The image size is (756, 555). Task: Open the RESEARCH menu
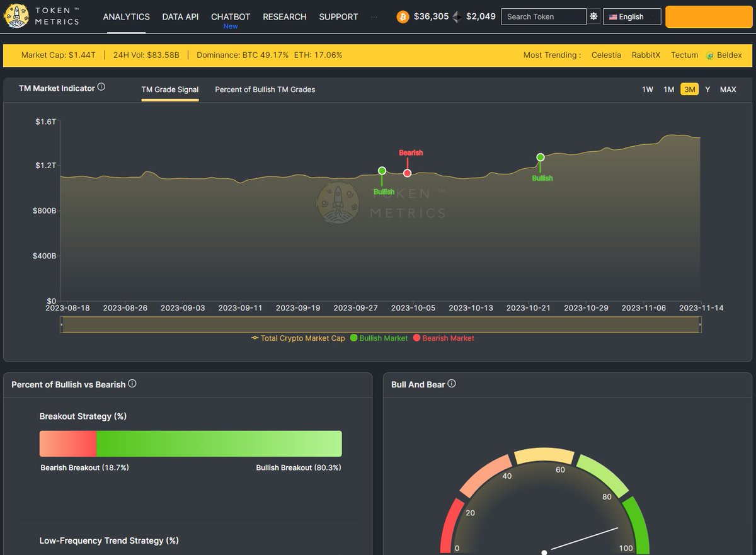[x=285, y=17]
